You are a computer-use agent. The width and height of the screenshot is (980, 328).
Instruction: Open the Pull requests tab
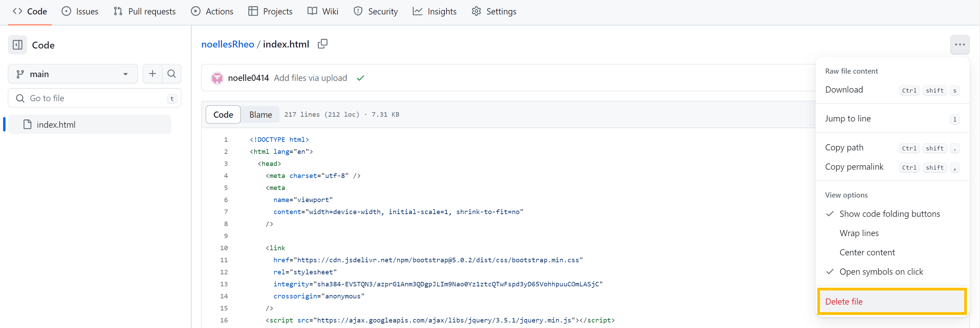144,11
